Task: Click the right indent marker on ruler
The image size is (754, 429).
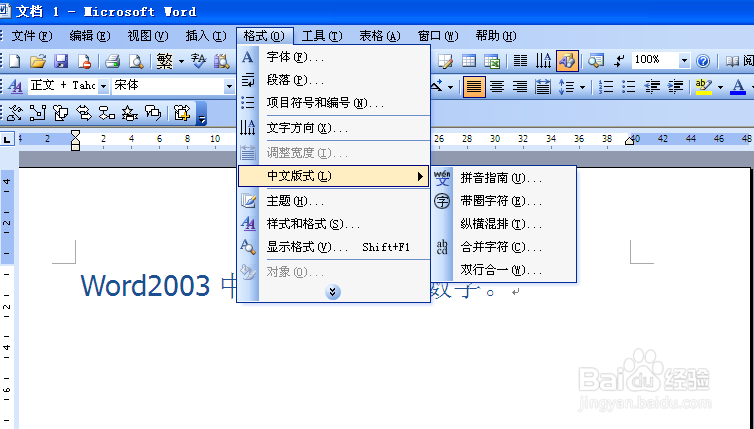Action: [x=629, y=140]
